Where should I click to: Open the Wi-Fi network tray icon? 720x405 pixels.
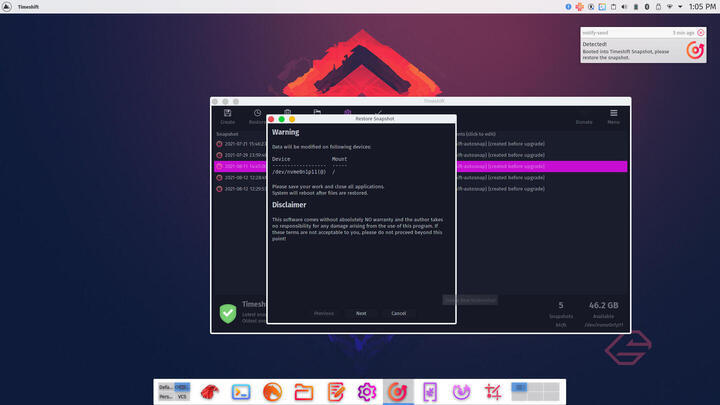click(x=669, y=7)
